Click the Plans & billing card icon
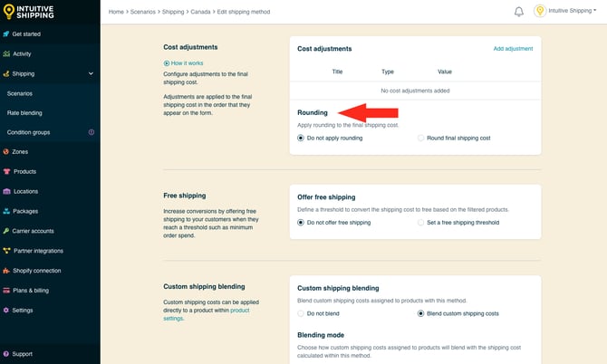 coord(6,291)
